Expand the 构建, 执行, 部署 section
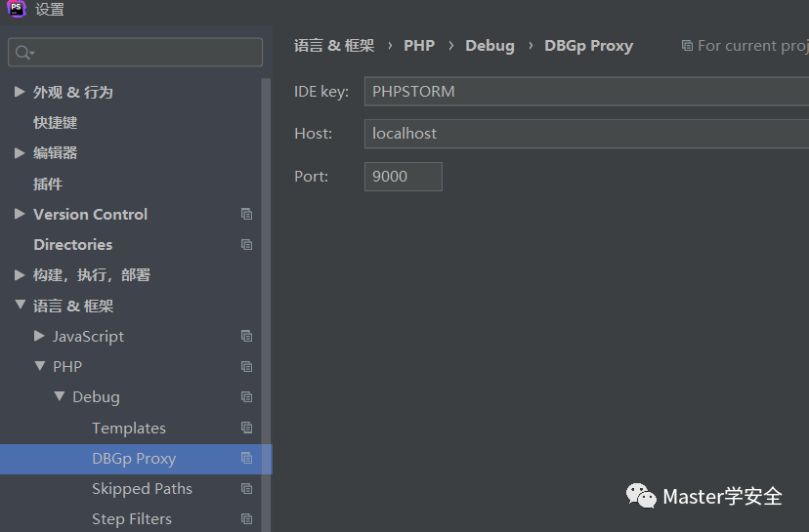This screenshot has width=809, height=532. (20, 274)
